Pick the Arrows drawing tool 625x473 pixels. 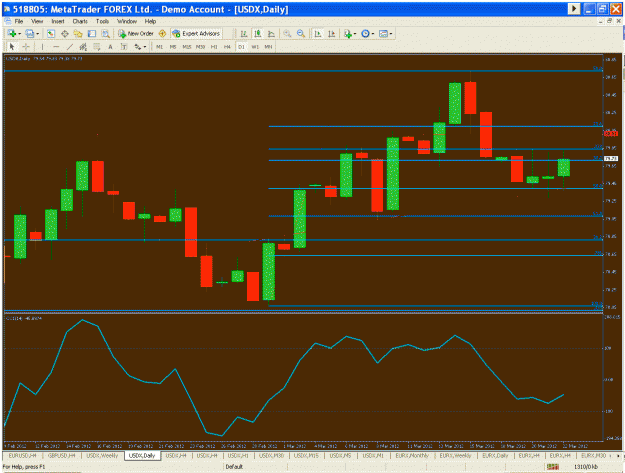pos(138,47)
